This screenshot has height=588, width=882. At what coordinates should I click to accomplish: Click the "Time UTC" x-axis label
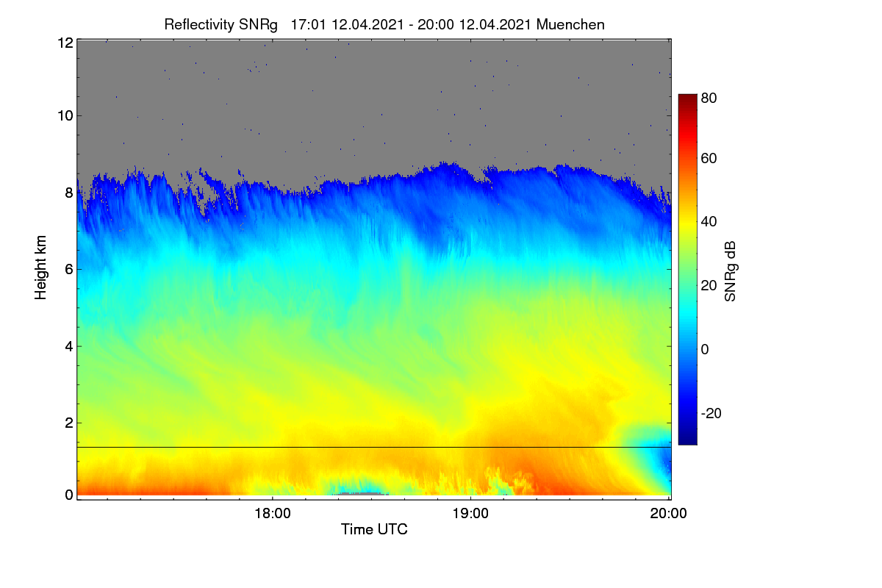tap(374, 529)
